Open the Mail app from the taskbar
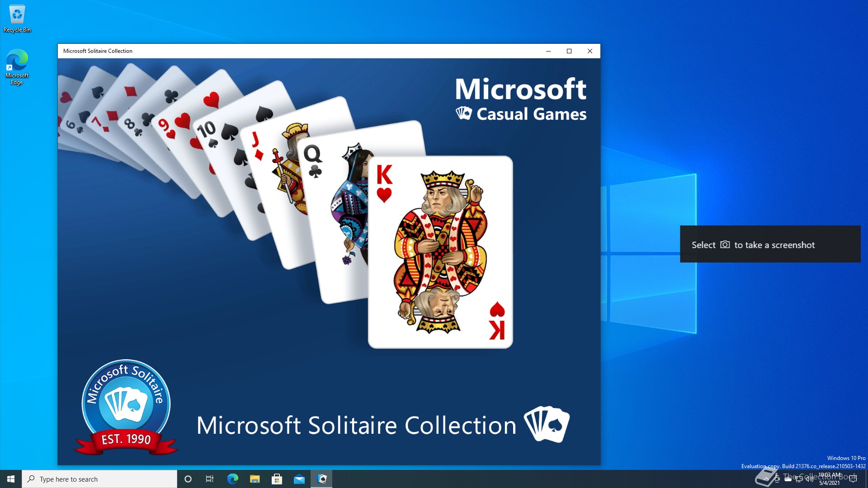868x488 pixels. (x=299, y=479)
